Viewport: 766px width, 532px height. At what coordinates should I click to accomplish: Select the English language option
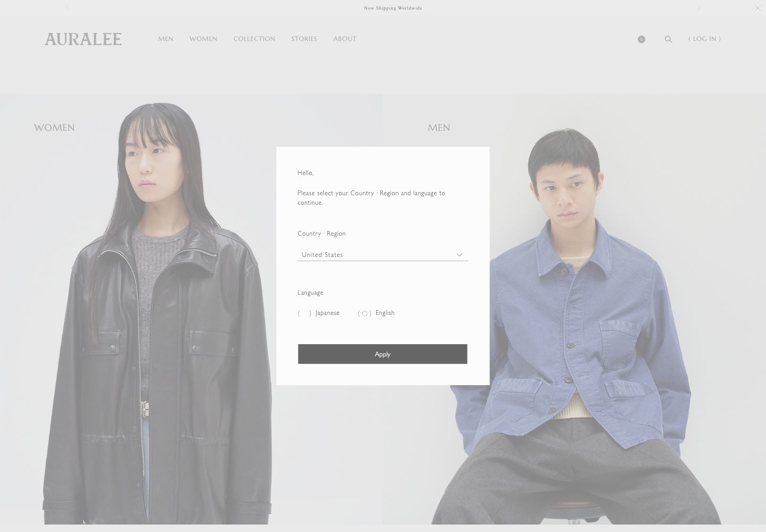376,313
